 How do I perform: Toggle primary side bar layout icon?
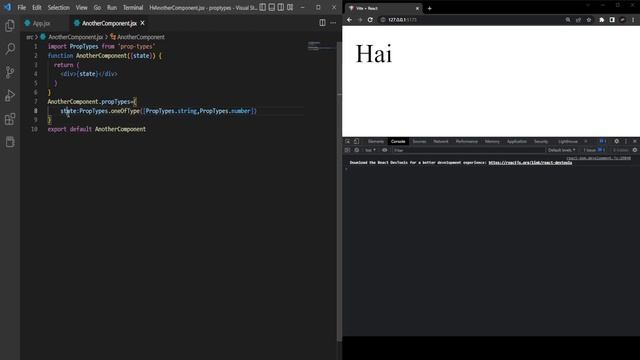click(x=262, y=7)
